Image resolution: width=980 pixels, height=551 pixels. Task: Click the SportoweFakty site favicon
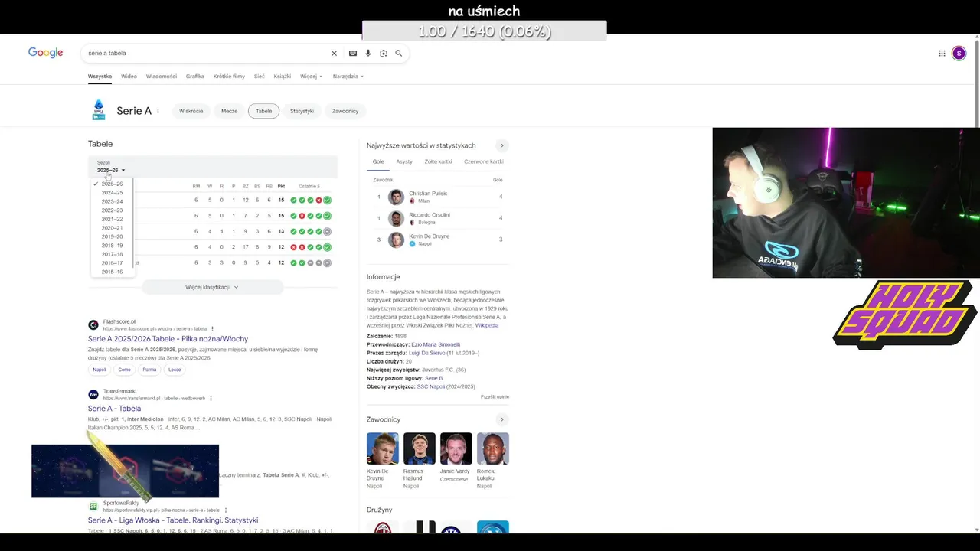tap(93, 507)
